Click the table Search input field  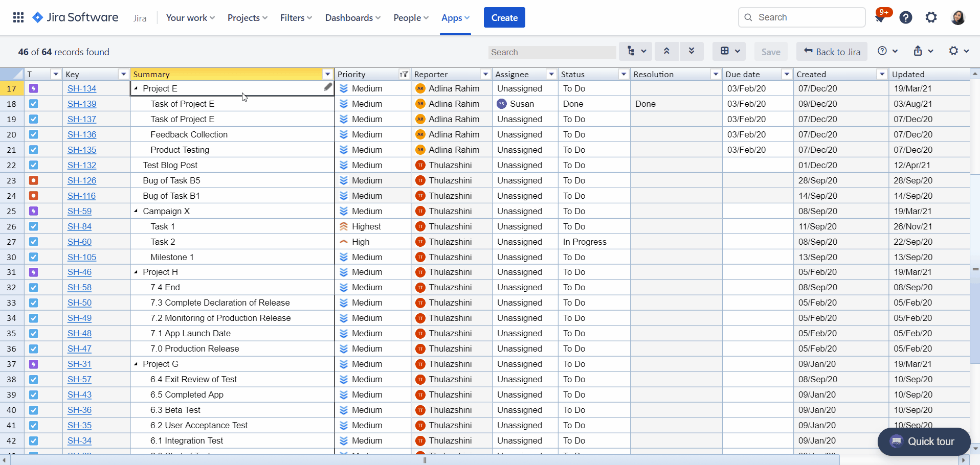pos(552,52)
